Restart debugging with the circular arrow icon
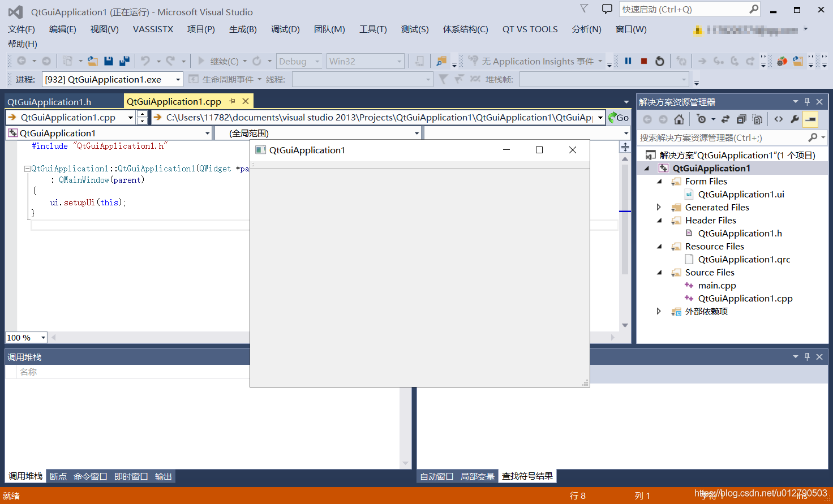 click(660, 61)
